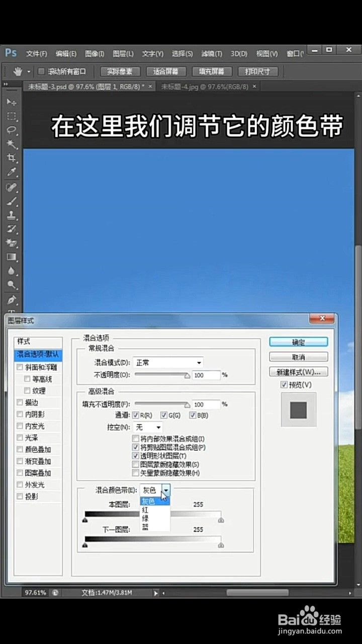The width and height of the screenshot is (362, 644).
Task: Select the Brush tool
Action: (x=11, y=201)
